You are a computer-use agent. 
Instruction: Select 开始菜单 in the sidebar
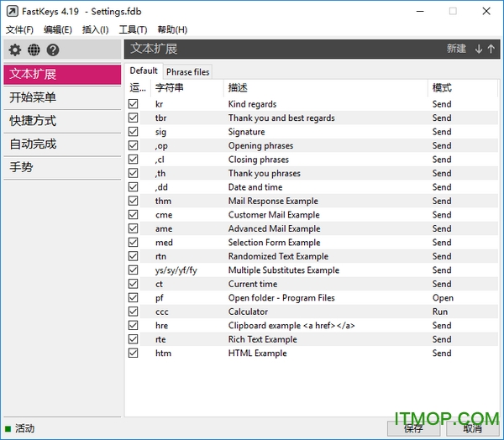[x=34, y=97]
